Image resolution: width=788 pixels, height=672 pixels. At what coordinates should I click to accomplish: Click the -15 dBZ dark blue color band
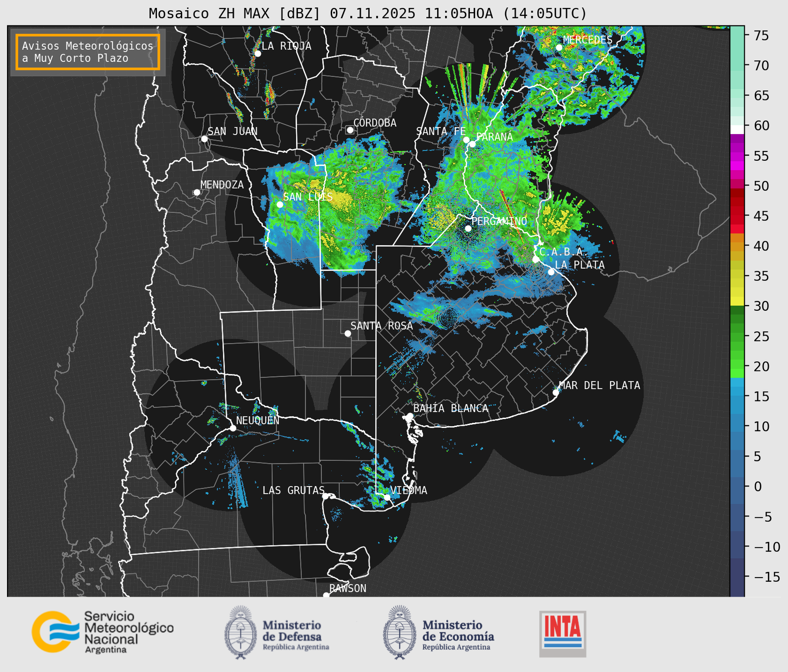pyautogui.click(x=737, y=577)
